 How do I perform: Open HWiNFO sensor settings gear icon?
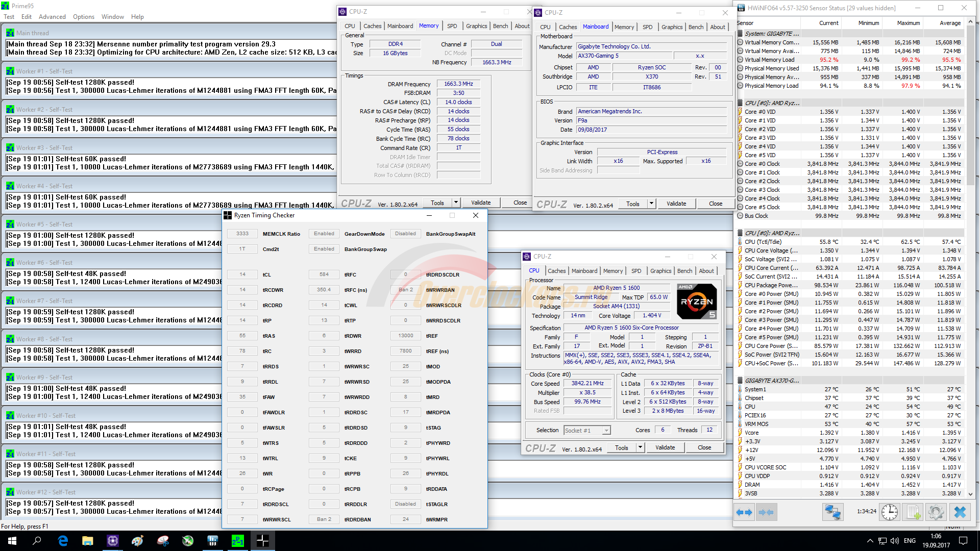coord(936,512)
